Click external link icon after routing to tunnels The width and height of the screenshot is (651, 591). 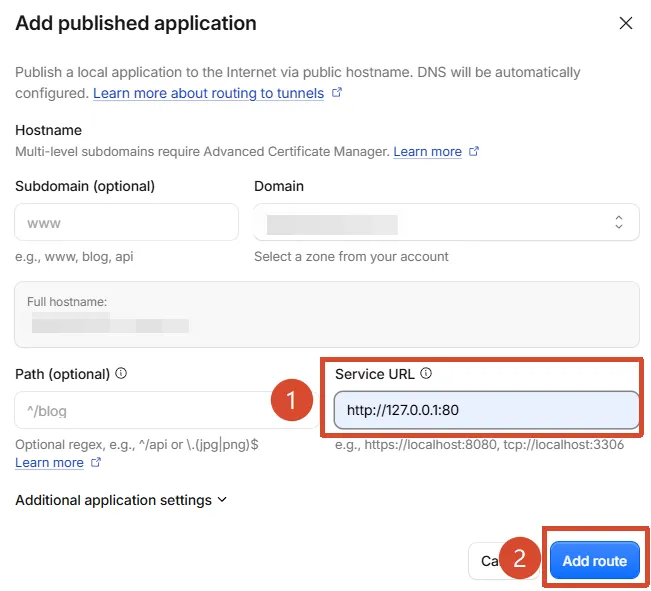(x=337, y=92)
